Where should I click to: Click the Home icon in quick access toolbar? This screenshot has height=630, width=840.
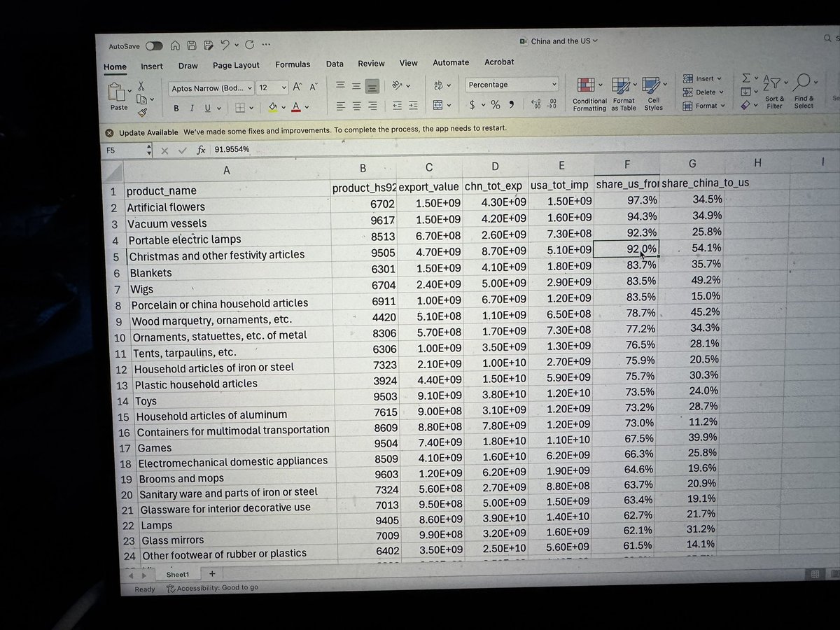coord(175,45)
